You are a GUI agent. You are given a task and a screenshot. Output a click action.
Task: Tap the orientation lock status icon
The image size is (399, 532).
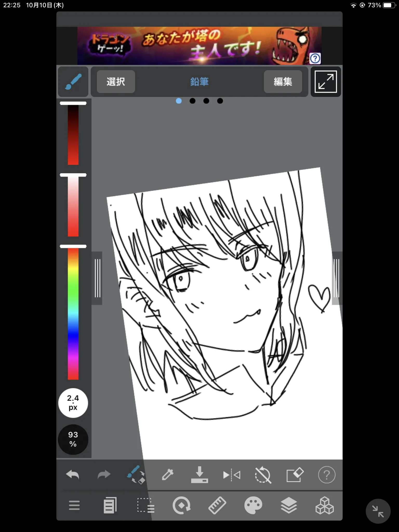[362, 5]
